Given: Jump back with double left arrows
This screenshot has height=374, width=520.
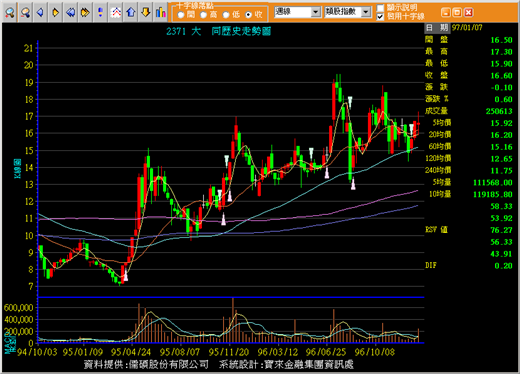Looking at the screenshot, I should point(70,13).
